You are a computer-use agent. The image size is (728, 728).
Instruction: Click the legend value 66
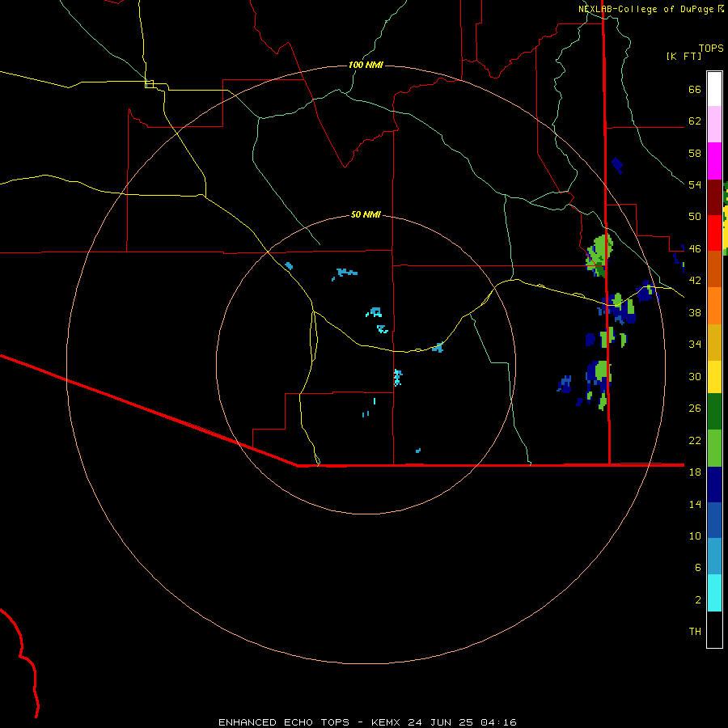tap(695, 89)
